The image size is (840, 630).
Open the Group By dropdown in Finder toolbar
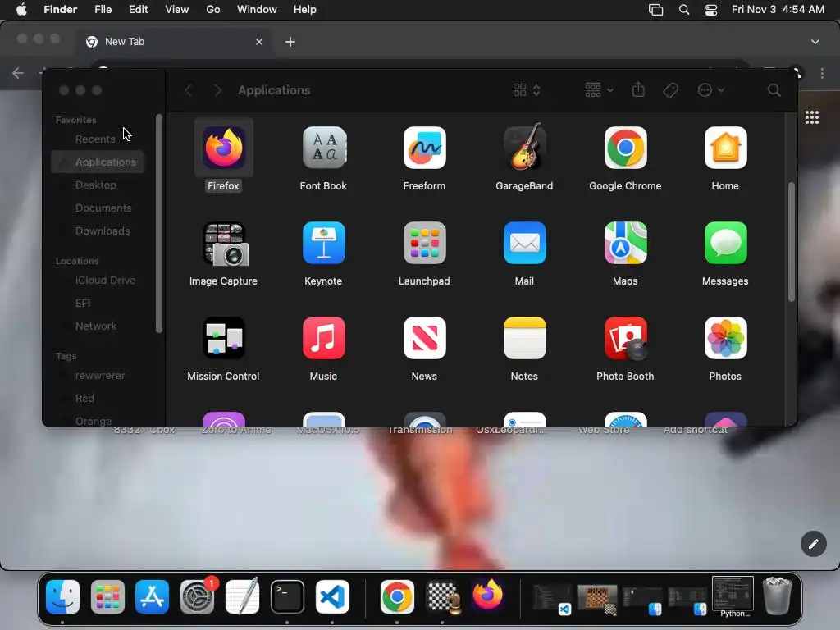(599, 90)
